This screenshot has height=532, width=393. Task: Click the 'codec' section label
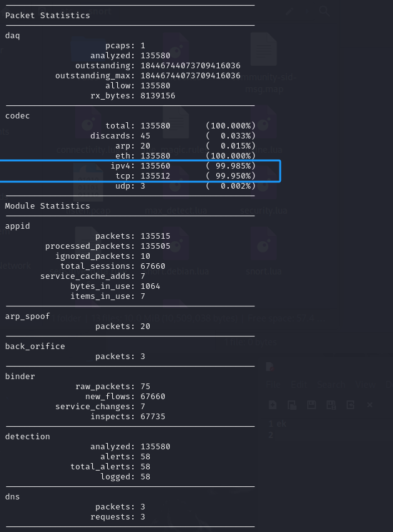pos(18,116)
